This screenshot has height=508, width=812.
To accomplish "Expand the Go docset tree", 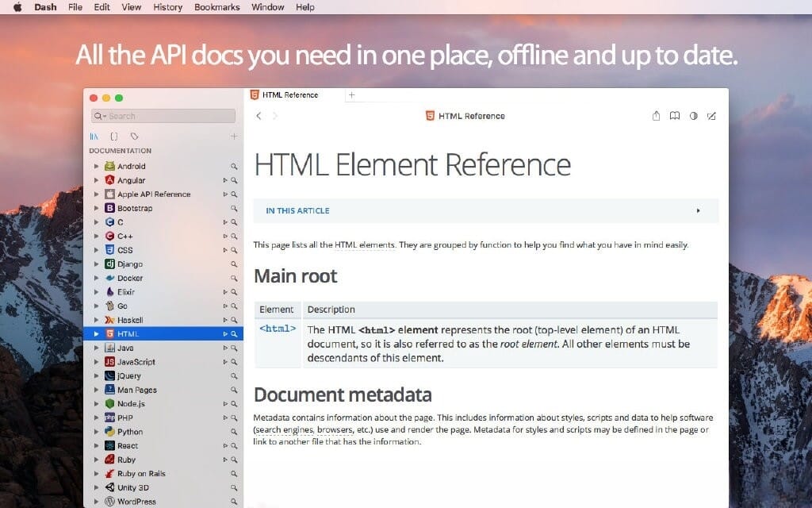I will pyautogui.click(x=96, y=306).
